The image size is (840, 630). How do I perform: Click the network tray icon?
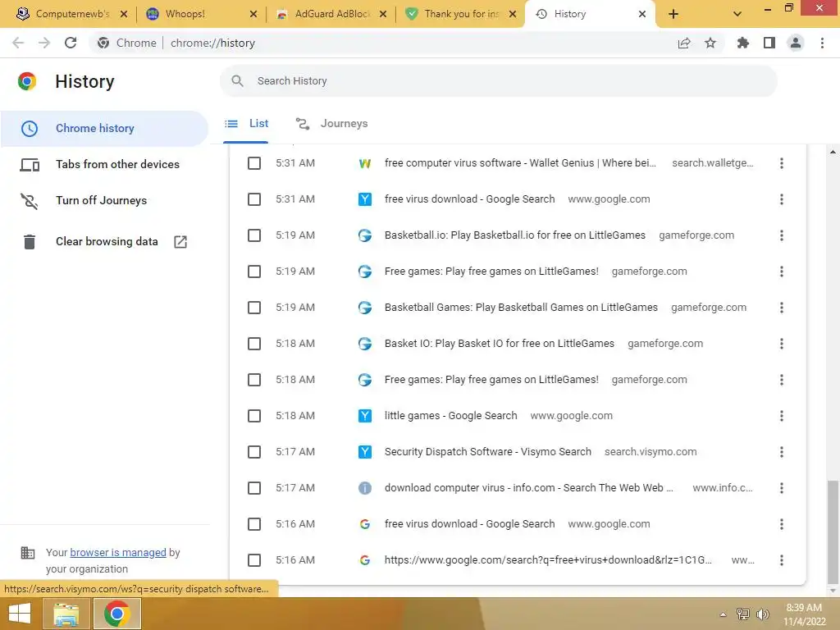tap(743, 614)
